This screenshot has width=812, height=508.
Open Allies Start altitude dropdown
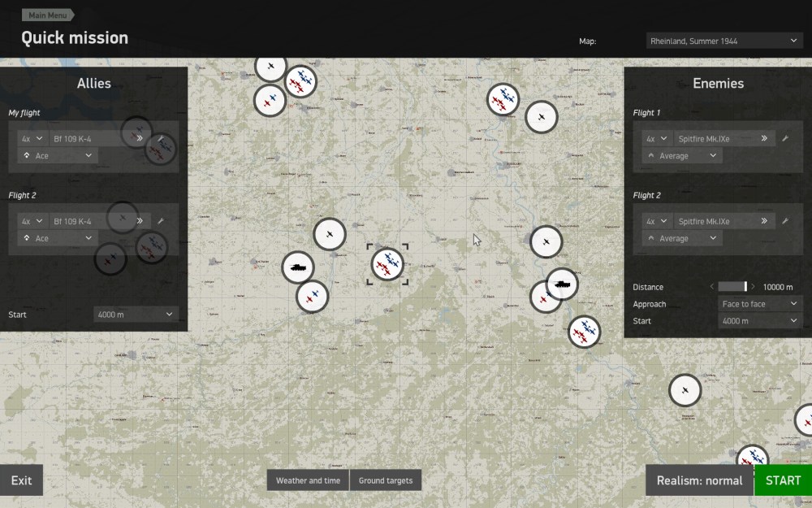(136, 315)
